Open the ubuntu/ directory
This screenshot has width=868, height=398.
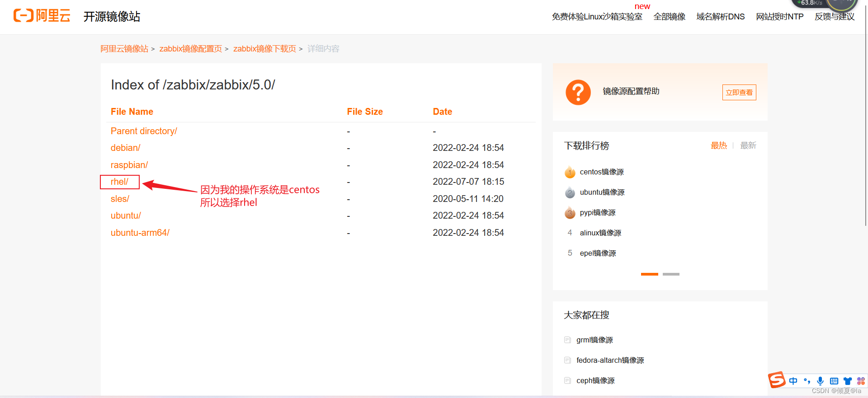tap(126, 215)
